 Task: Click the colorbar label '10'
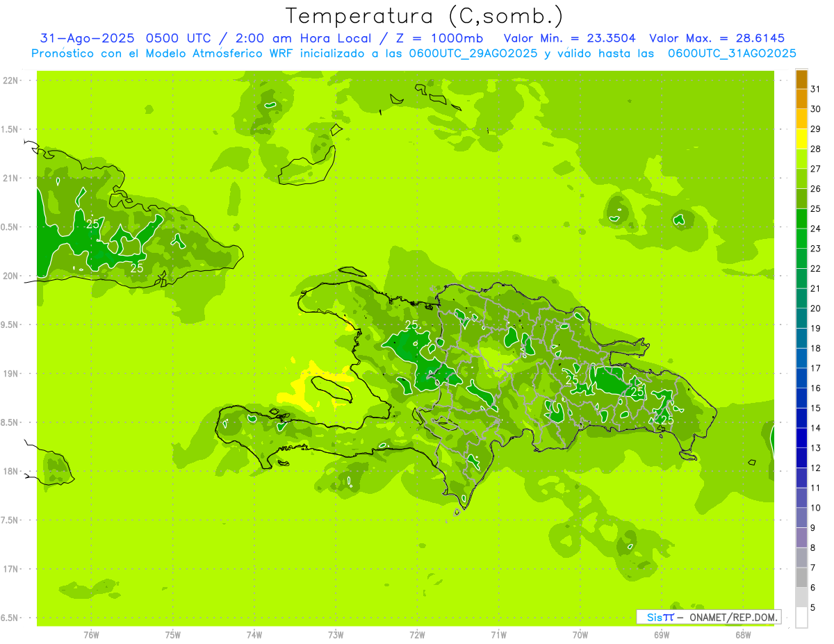coord(816,508)
